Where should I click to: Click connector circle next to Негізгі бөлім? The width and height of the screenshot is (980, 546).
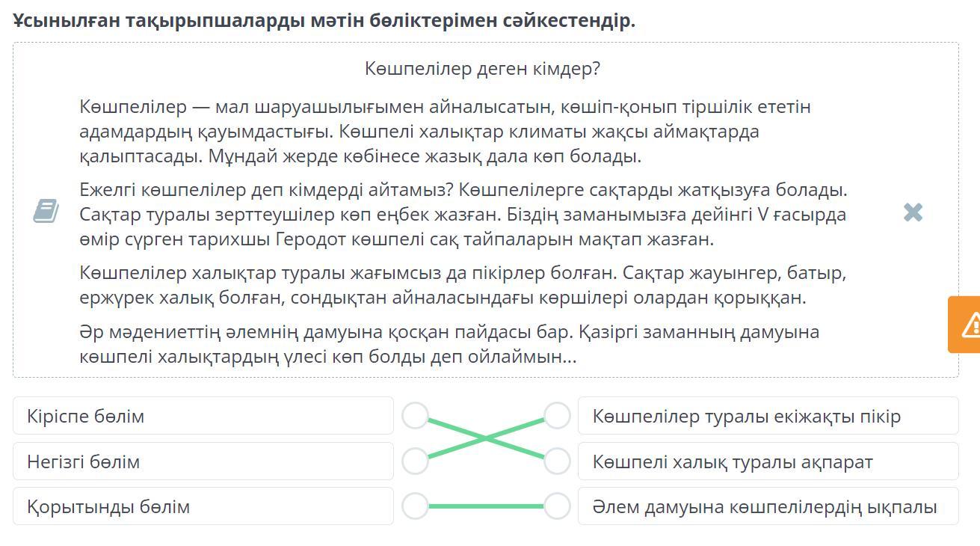415,461
